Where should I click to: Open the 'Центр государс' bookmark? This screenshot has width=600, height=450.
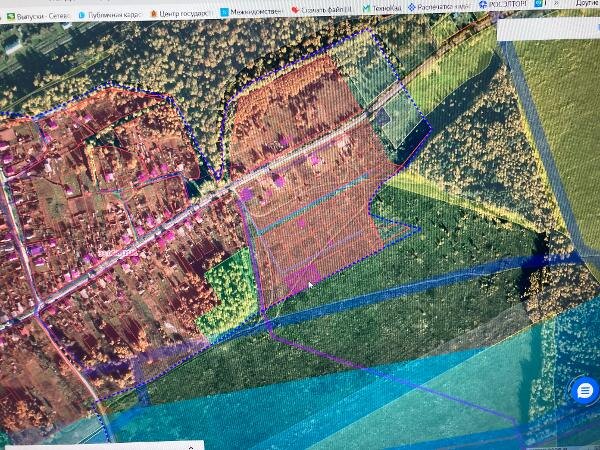click(179, 13)
